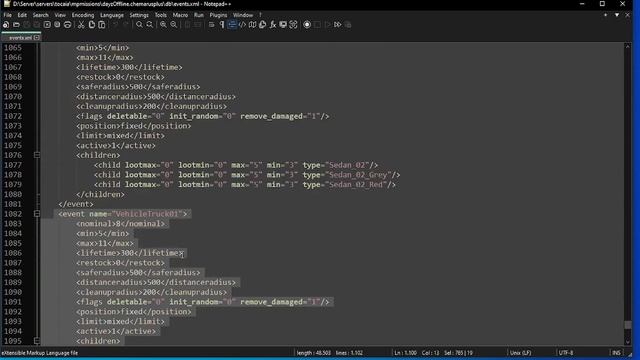Click the vertical scrollbar thumb
Viewport: 640px width, 360px height.
(x=628, y=325)
